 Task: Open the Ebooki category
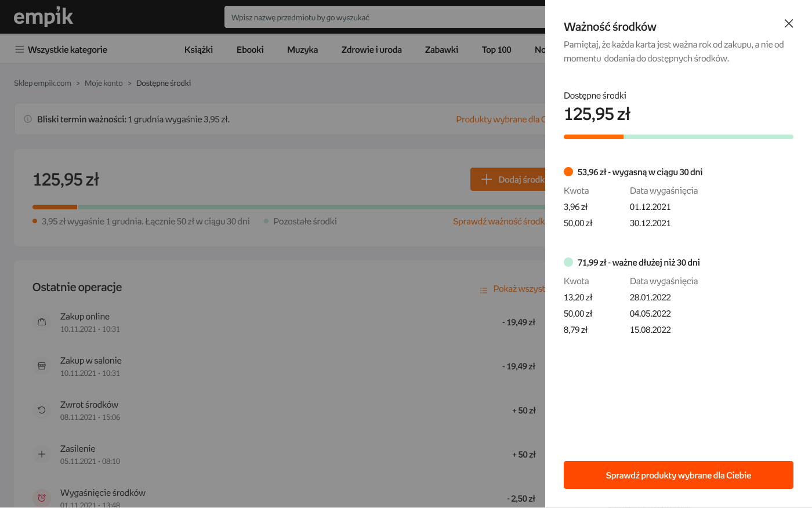250,50
